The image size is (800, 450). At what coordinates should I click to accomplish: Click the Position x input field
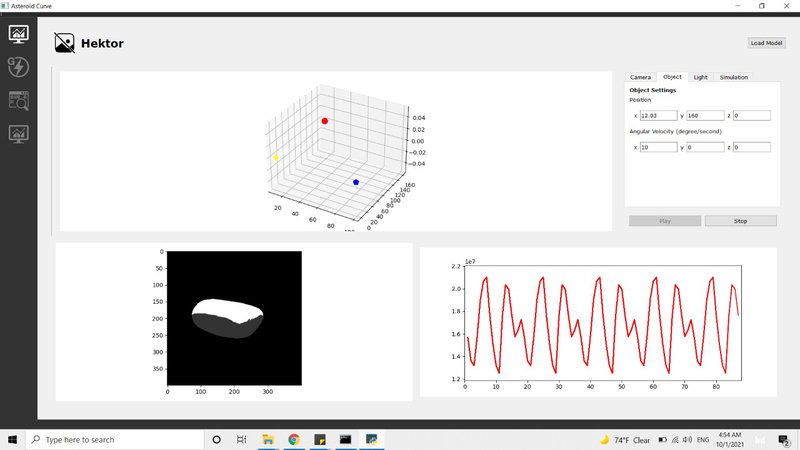(x=658, y=116)
